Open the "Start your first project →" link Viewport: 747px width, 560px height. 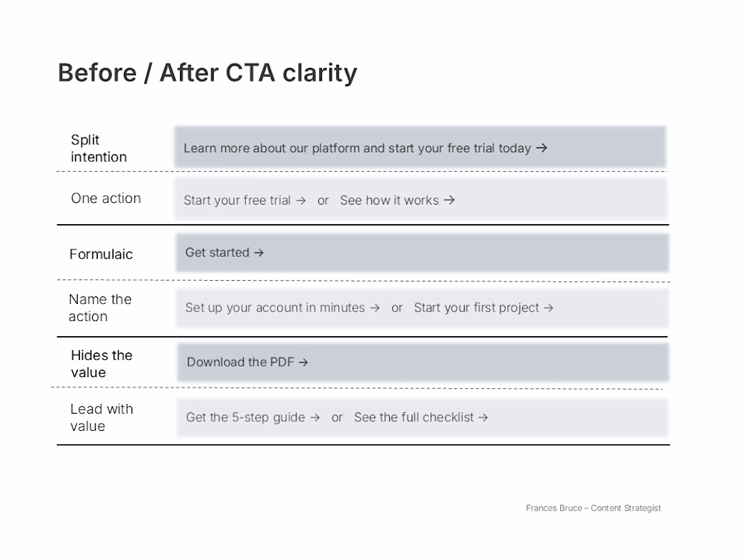[483, 308]
